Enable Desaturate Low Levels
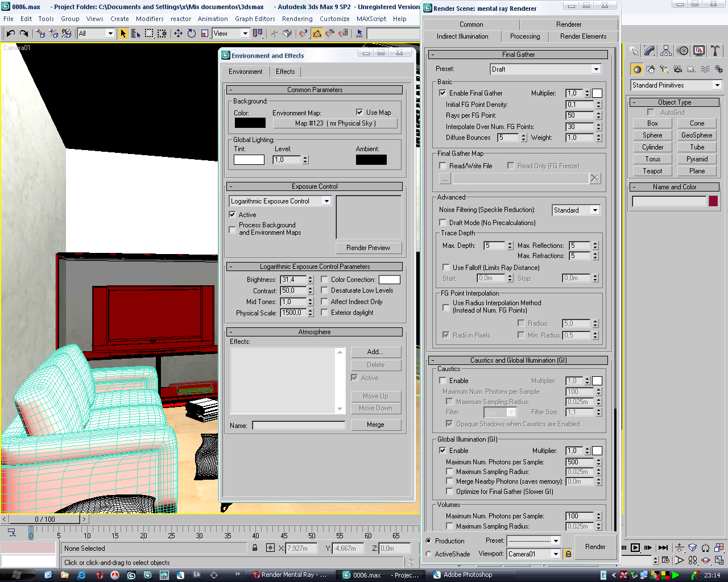Viewport: 728px width, 582px height. 324,290
